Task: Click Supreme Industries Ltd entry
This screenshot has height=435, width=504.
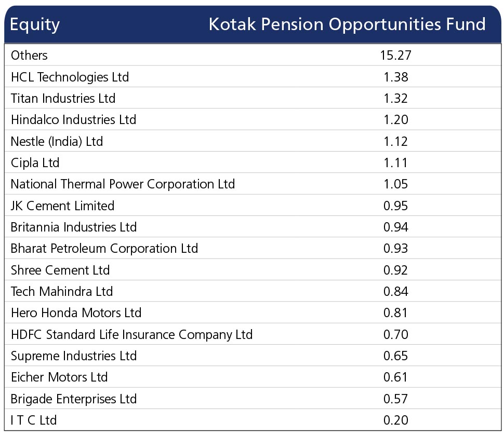Action: (x=74, y=356)
